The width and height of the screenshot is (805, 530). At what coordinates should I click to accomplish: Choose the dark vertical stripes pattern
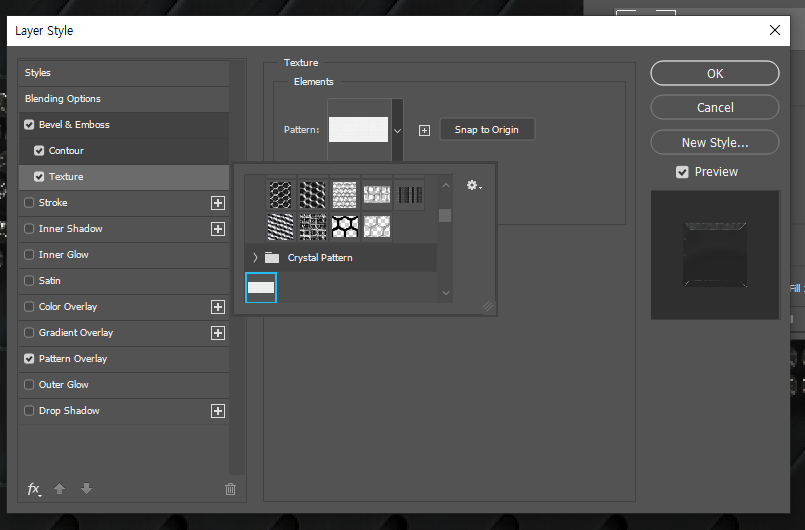tap(409, 195)
